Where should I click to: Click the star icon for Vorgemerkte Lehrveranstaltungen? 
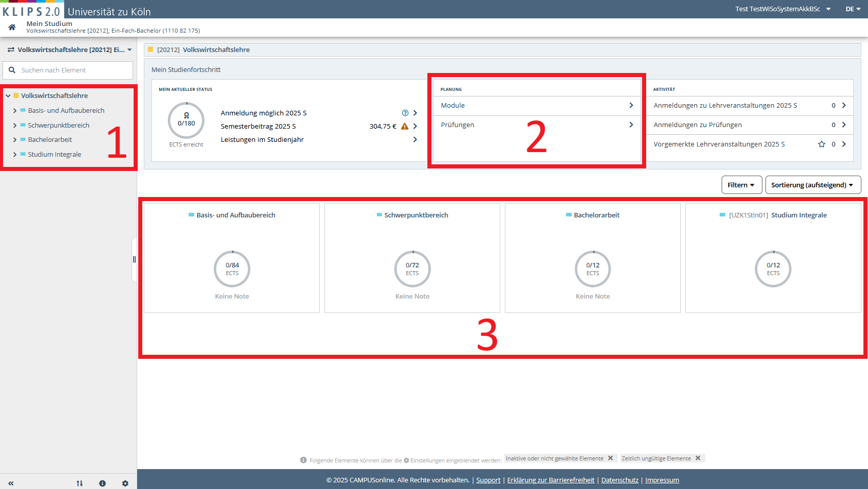(x=822, y=144)
